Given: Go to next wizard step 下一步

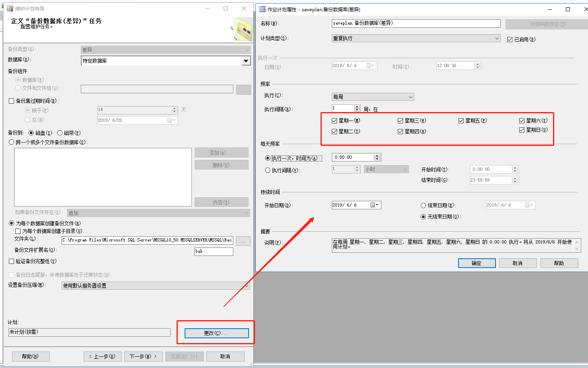Looking at the screenshot, I should coord(143,356).
